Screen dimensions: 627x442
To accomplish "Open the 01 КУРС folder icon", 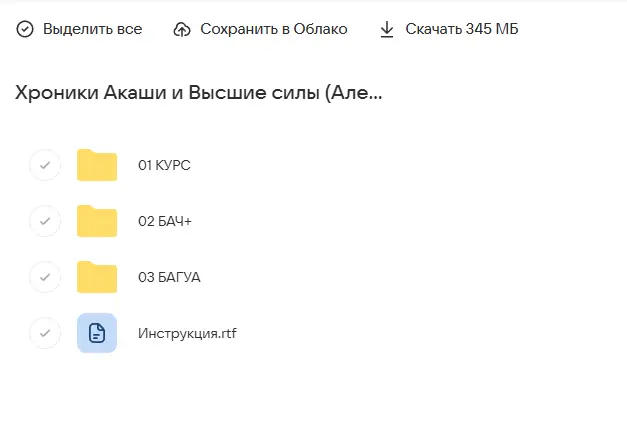I will pyautogui.click(x=97, y=165).
